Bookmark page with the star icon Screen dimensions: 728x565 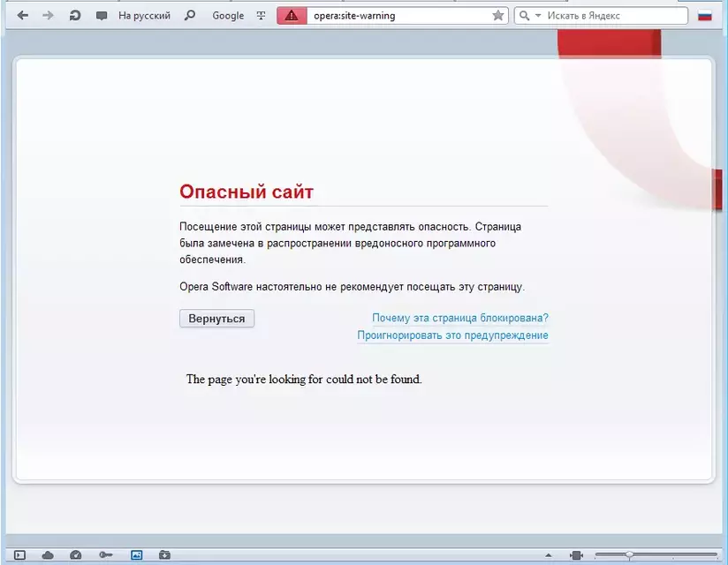498,16
